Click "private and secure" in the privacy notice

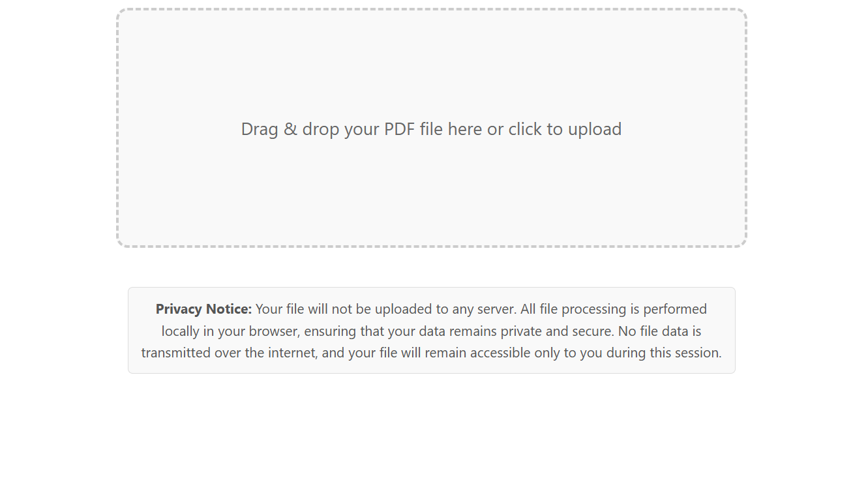tap(557, 331)
